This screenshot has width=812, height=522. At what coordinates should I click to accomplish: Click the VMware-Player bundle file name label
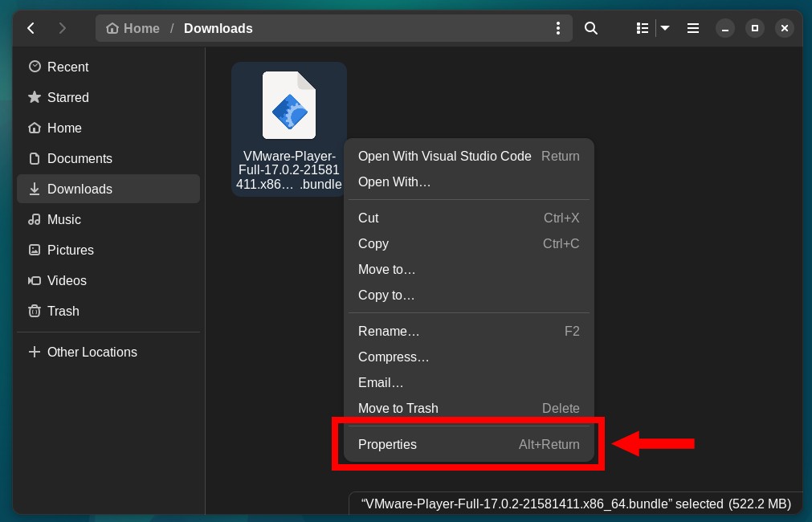[x=289, y=170]
